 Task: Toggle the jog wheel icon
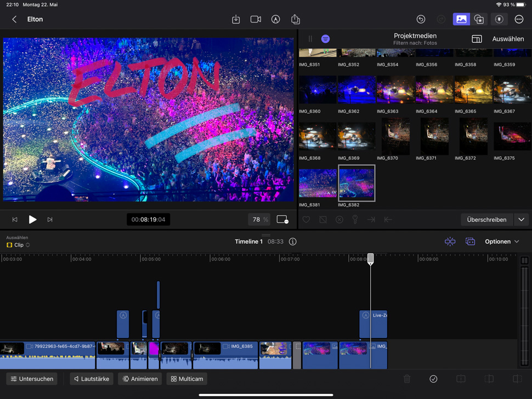tap(499, 19)
